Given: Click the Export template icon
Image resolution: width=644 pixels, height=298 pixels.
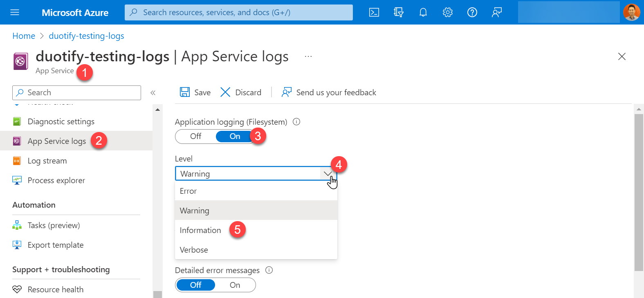Looking at the screenshot, I should coord(17,245).
